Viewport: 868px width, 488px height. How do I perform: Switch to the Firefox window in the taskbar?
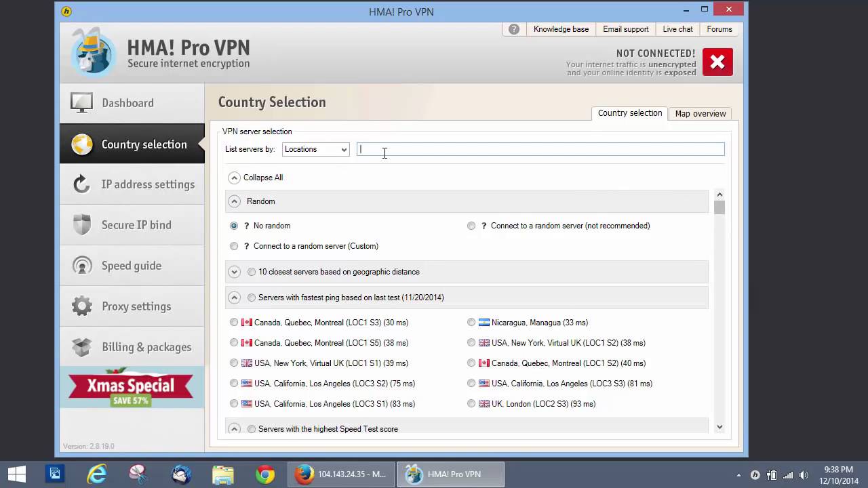point(340,474)
